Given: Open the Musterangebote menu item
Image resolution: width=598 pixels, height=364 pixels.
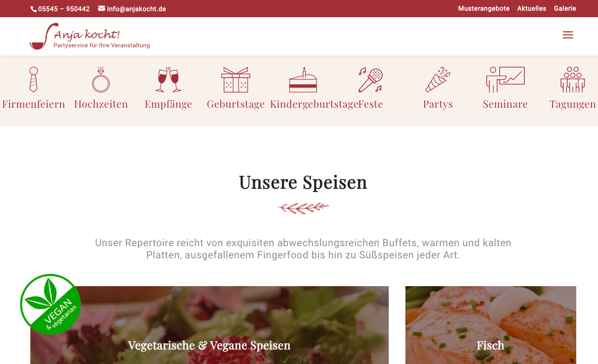Looking at the screenshot, I should point(484,9).
